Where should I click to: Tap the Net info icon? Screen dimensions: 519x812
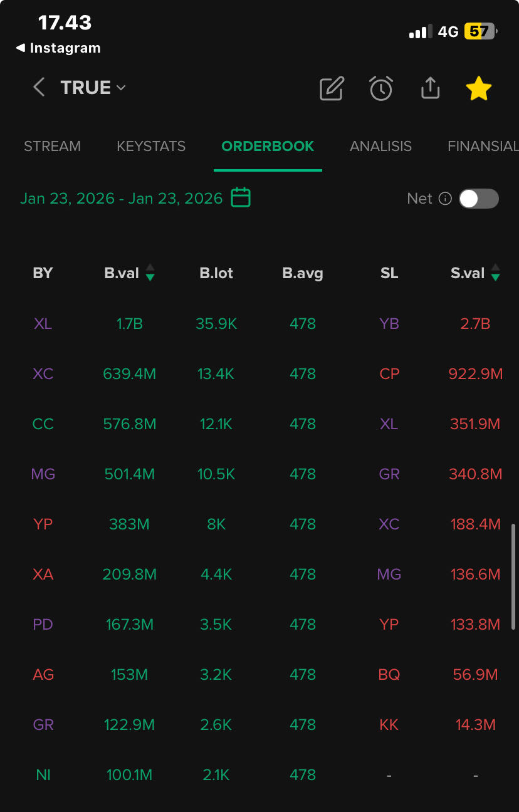coord(445,199)
